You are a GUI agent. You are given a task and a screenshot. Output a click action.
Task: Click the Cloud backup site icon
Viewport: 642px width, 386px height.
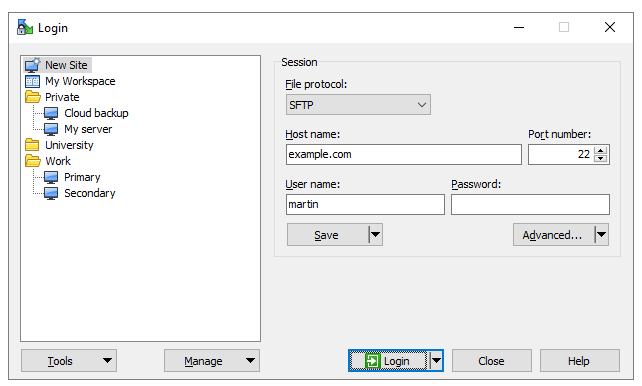(51, 113)
